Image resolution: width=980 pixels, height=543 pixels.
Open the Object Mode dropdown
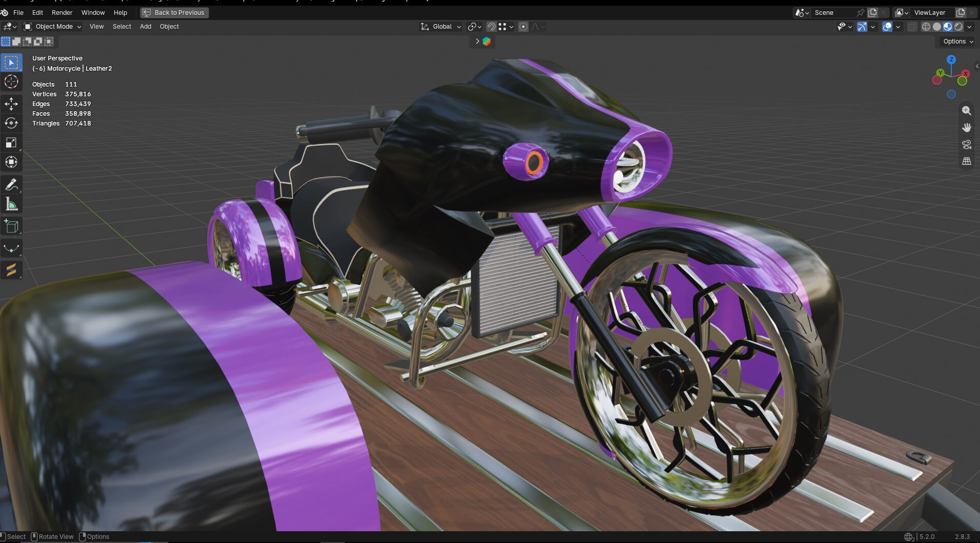(x=53, y=27)
